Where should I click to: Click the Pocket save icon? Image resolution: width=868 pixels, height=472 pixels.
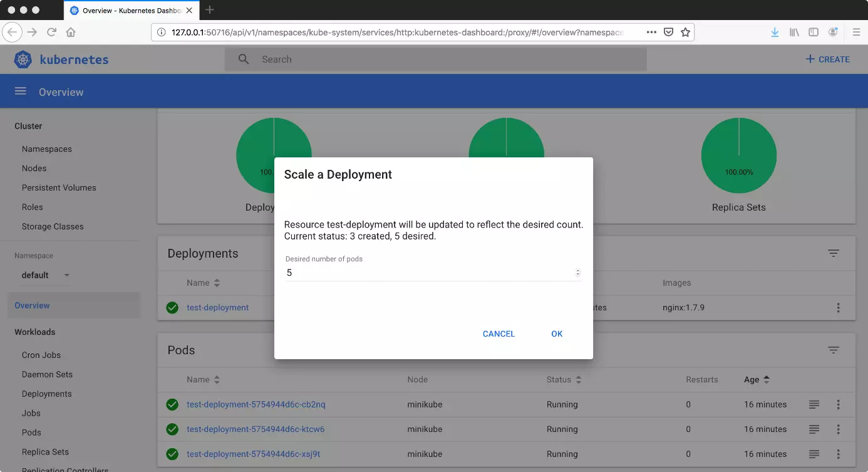point(668,32)
